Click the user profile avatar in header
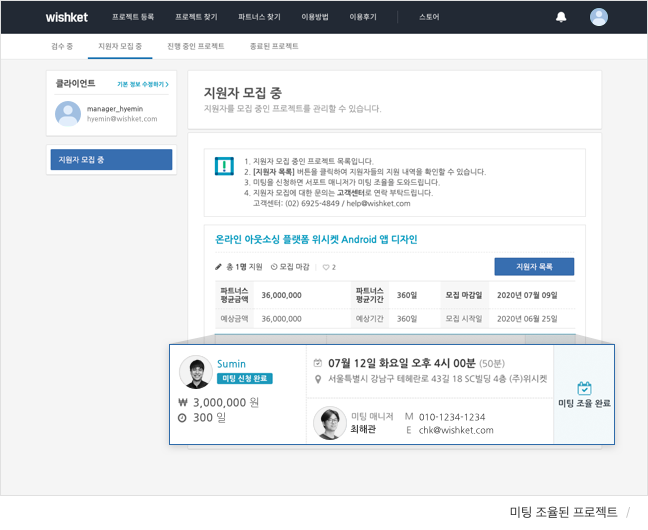The width and height of the screenshot is (648, 530). 599,17
